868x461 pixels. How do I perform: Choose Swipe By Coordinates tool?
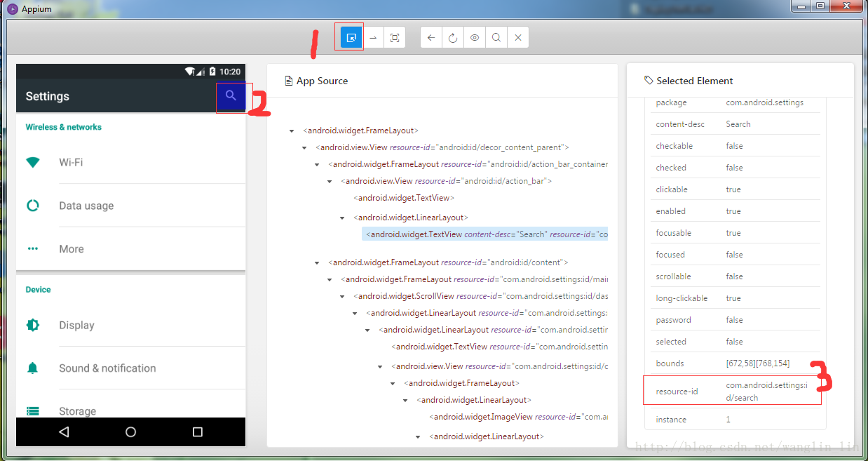pyautogui.click(x=373, y=37)
